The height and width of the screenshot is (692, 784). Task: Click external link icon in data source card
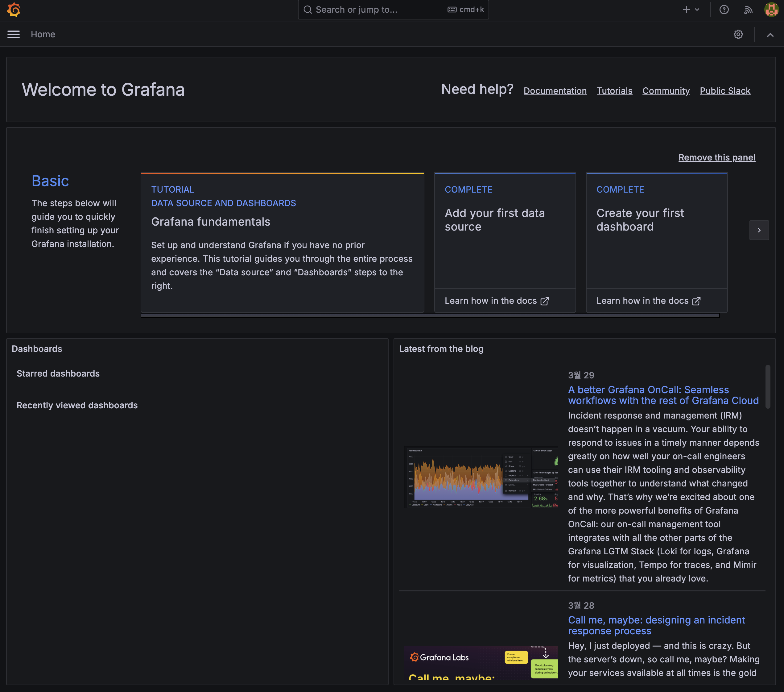pos(545,301)
